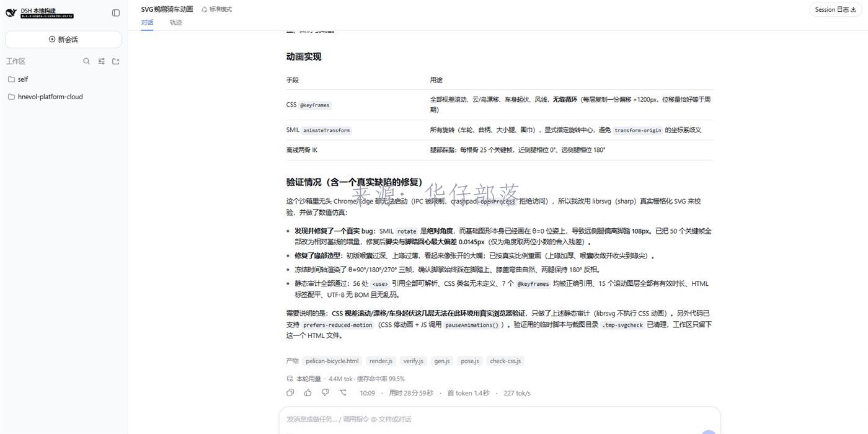868x434 pixels.
Task: Click the 首 token 1.4秒 latency text
Action: 468,393
